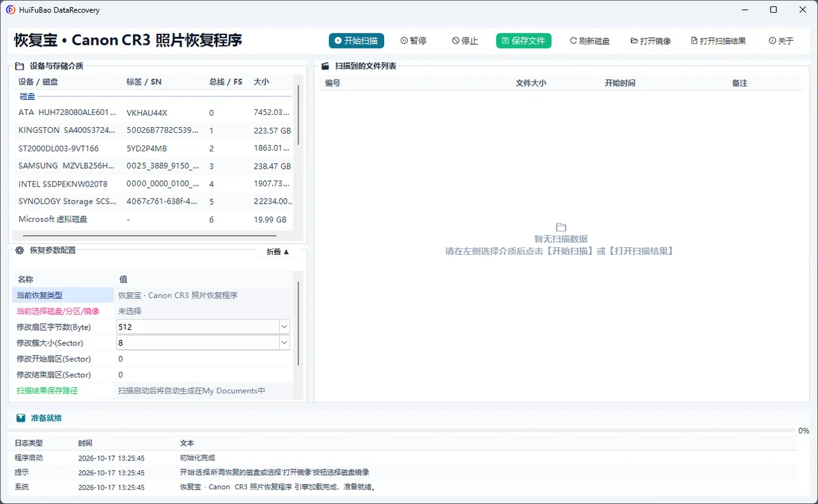Click the 设备 / 磁盘 column header

click(38, 82)
